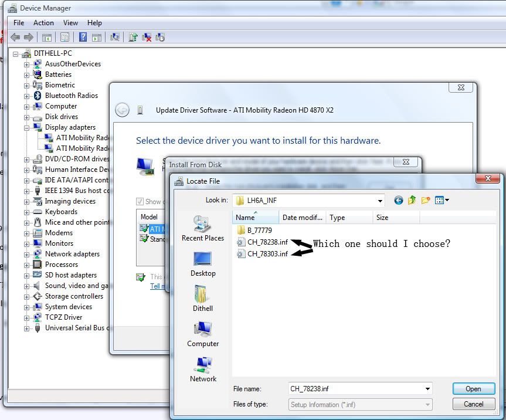506x420 pixels.
Task: Open the Action menu in Device Manager
Action: pyautogui.click(x=43, y=23)
